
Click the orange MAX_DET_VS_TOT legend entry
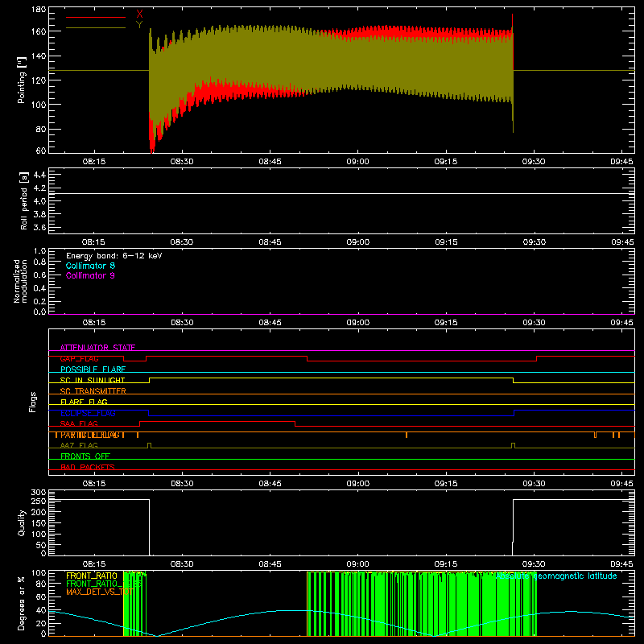click(x=100, y=592)
